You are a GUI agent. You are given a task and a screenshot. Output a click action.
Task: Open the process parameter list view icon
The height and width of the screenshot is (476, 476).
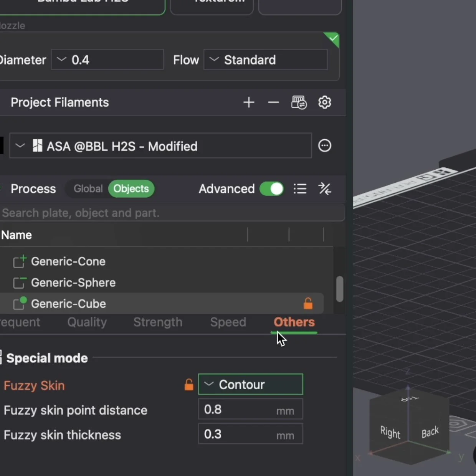click(300, 188)
